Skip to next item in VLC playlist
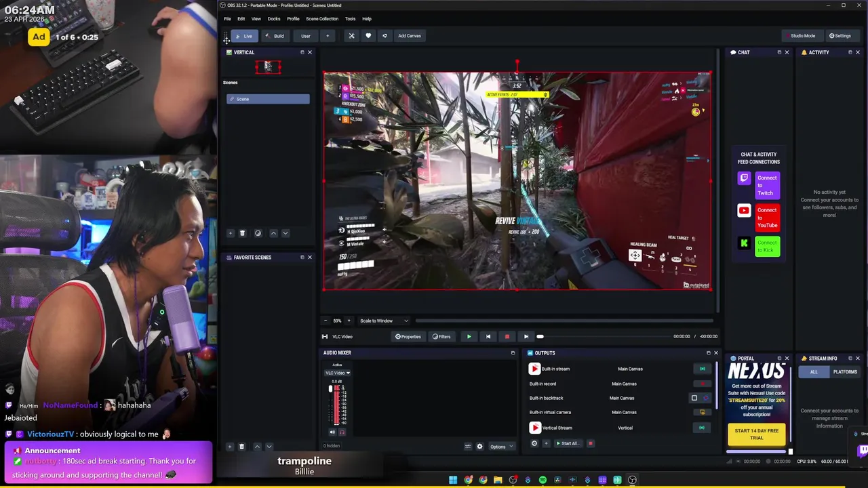 tap(526, 336)
